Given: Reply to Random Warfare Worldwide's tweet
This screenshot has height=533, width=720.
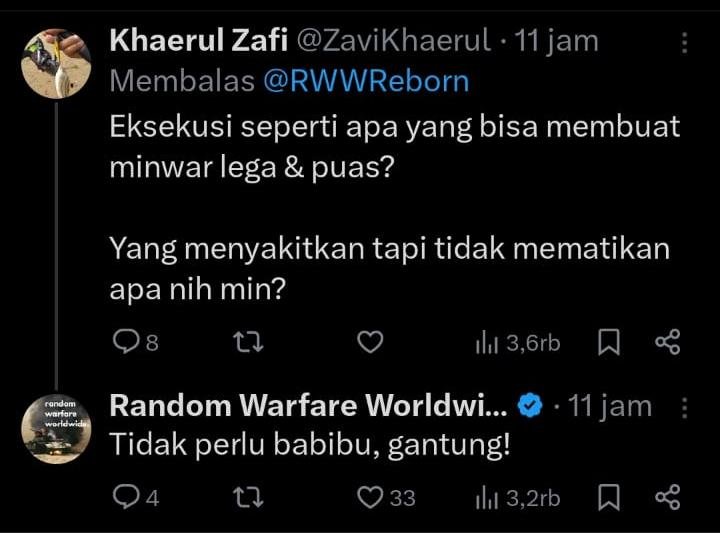Looking at the screenshot, I should (136, 498).
